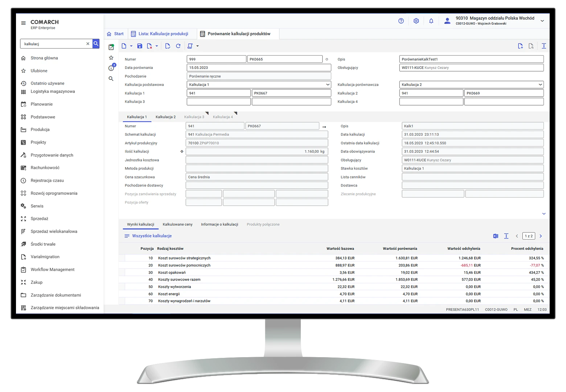Click the Opis field PorównanieKalkTest1
The height and width of the screenshot is (392, 566).
471,59
